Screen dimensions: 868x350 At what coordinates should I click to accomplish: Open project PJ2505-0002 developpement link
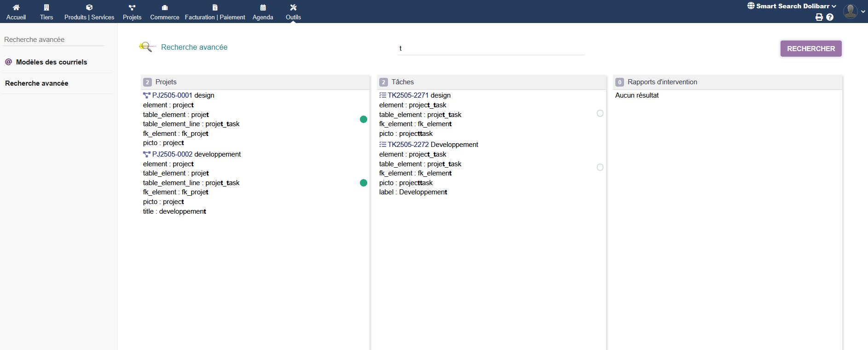point(196,154)
